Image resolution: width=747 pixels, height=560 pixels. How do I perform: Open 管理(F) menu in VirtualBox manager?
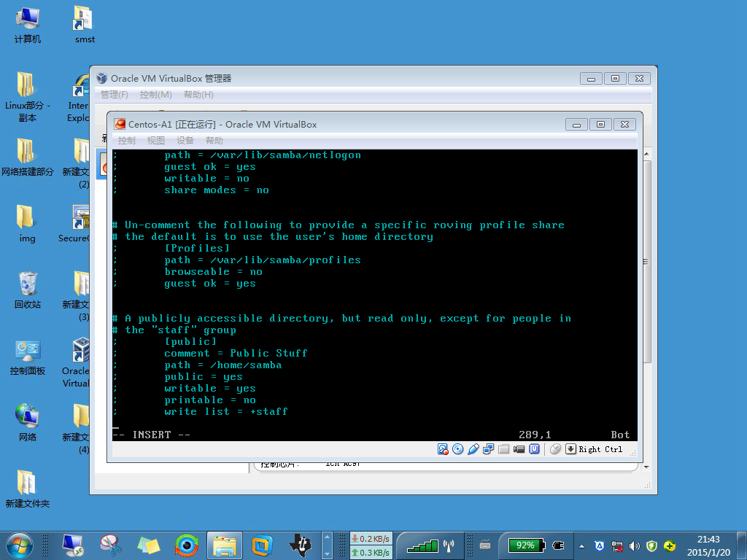tap(115, 95)
